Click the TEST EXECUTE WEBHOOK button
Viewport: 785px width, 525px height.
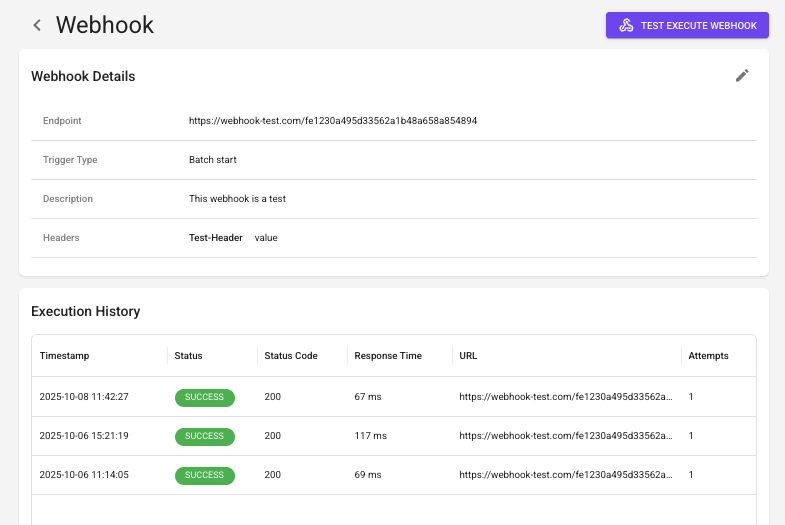point(687,26)
